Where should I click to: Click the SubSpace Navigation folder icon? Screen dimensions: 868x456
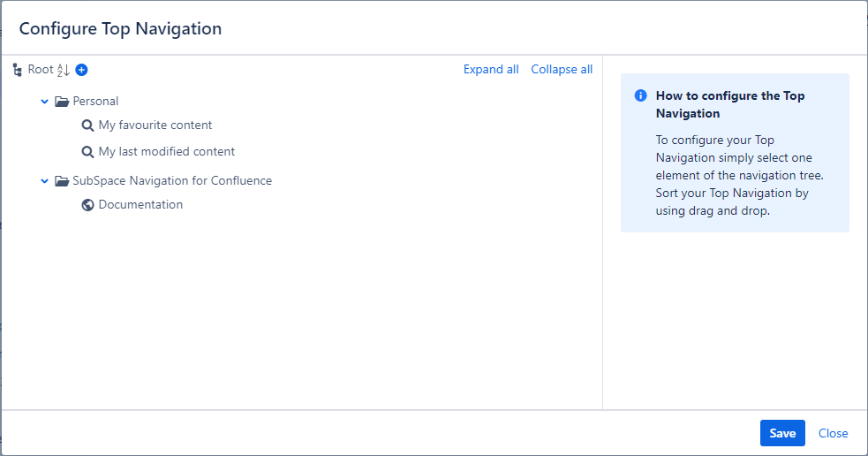tap(62, 181)
